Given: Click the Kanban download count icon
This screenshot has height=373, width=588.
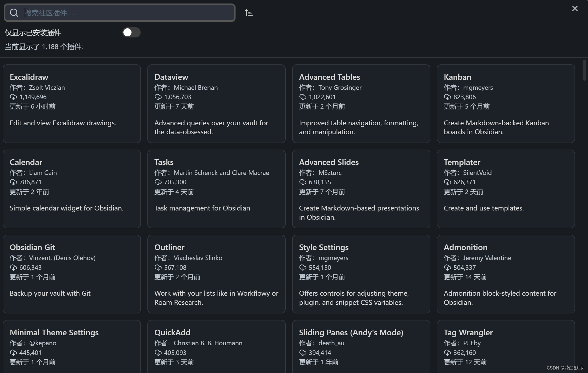Looking at the screenshot, I should [x=447, y=97].
